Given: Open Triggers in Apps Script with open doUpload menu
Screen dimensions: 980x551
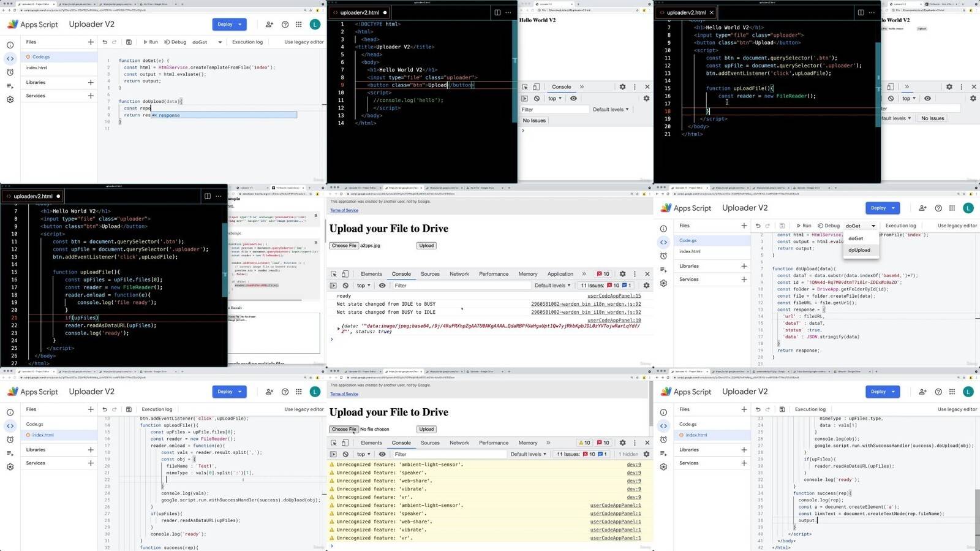Looking at the screenshot, I should pyautogui.click(x=663, y=256).
